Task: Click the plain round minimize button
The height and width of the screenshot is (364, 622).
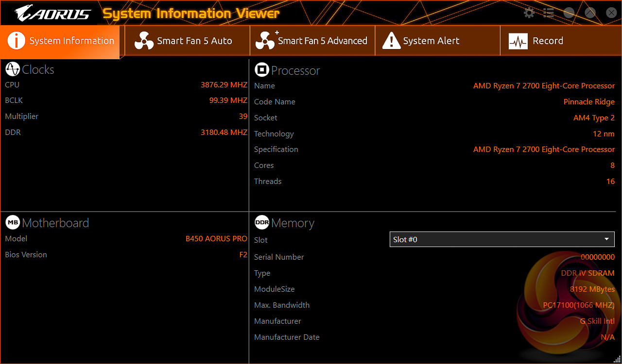Action: 569,13
